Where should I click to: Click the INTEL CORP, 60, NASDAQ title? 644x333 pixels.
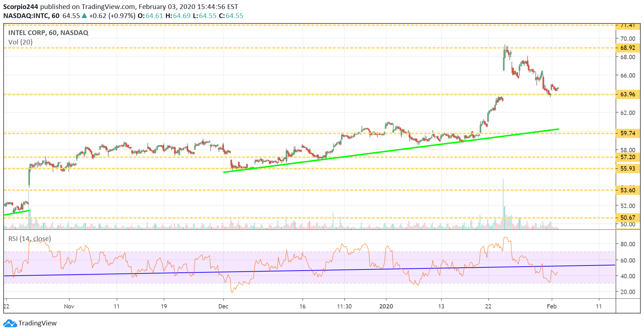tap(48, 33)
